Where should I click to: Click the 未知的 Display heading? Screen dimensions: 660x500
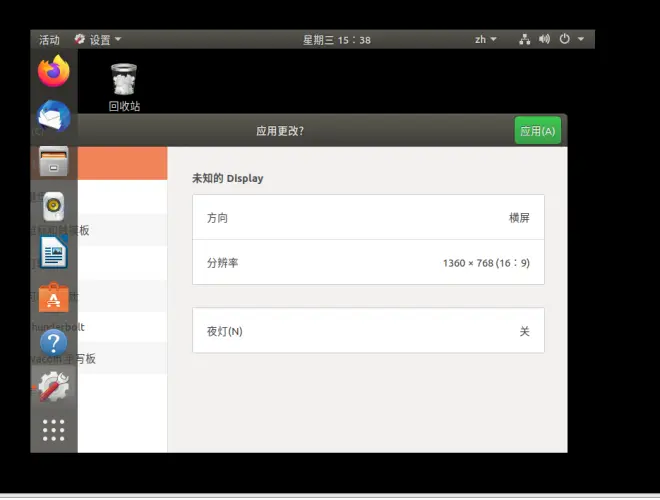pyautogui.click(x=228, y=178)
